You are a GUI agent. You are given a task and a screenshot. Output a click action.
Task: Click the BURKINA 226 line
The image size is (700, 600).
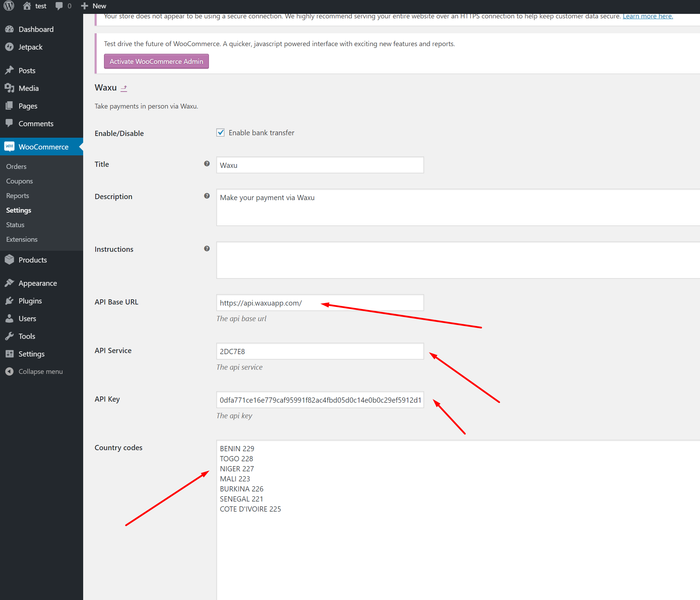pyautogui.click(x=242, y=489)
